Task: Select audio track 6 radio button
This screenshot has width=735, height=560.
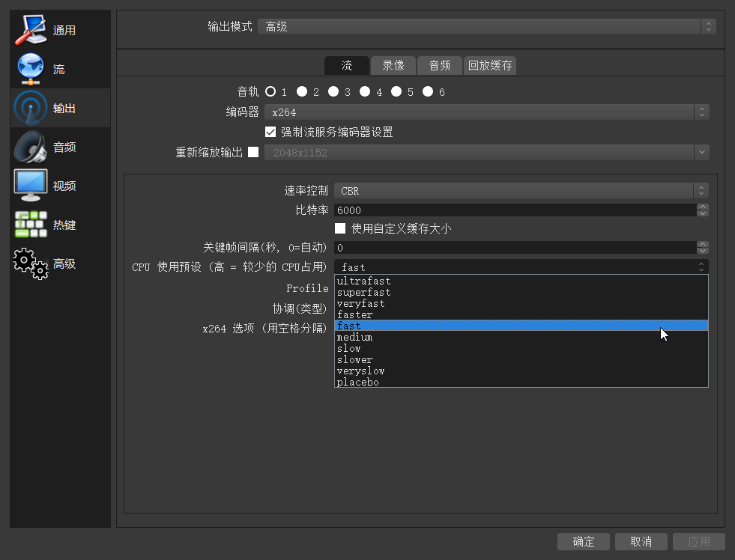Action: pyautogui.click(x=428, y=91)
